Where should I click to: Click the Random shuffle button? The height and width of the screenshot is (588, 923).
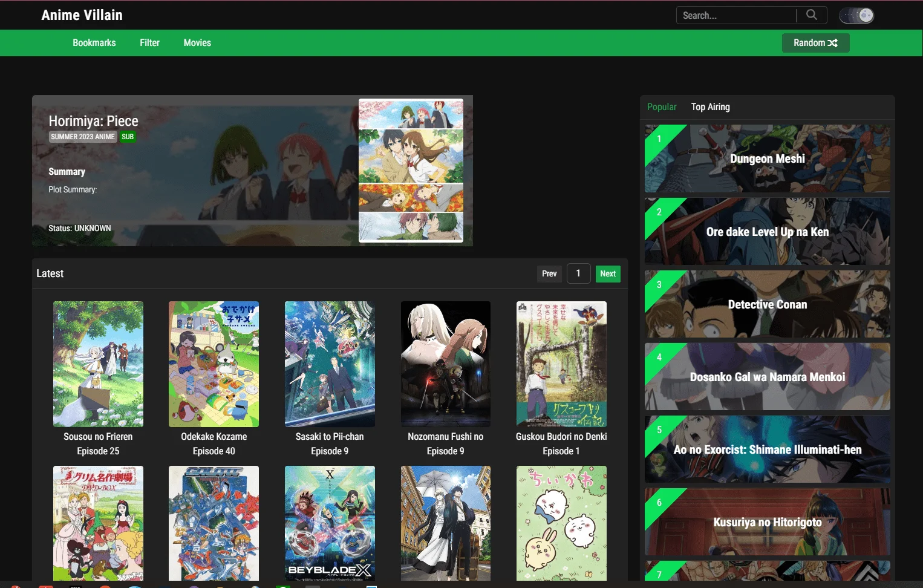(815, 43)
